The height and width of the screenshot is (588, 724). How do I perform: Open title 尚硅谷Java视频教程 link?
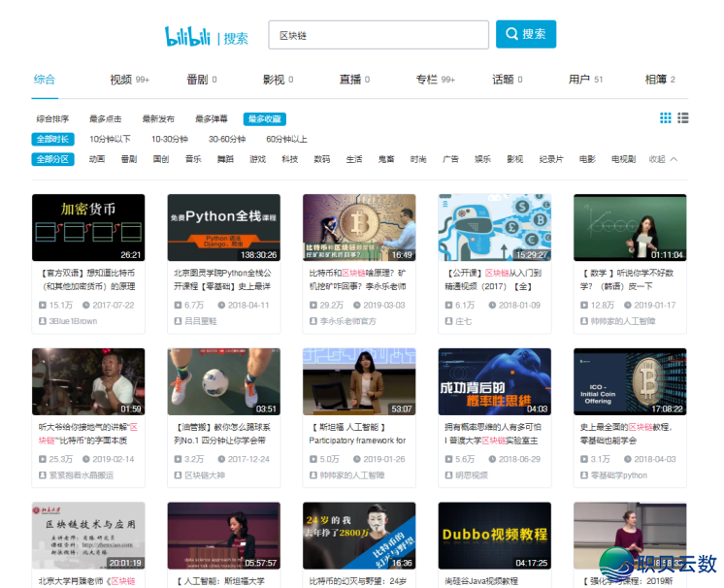click(481, 581)
